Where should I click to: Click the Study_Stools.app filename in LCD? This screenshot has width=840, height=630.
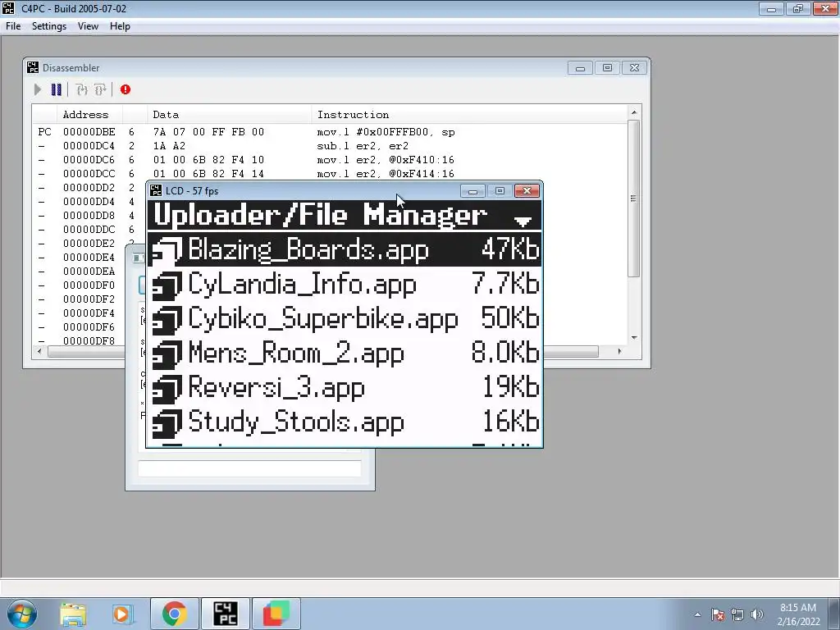295,422
